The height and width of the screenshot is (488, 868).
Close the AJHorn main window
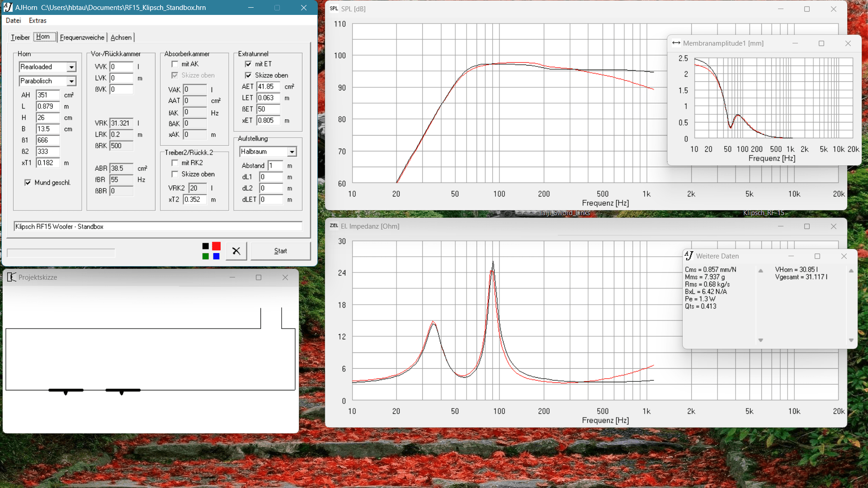[304, 8]
